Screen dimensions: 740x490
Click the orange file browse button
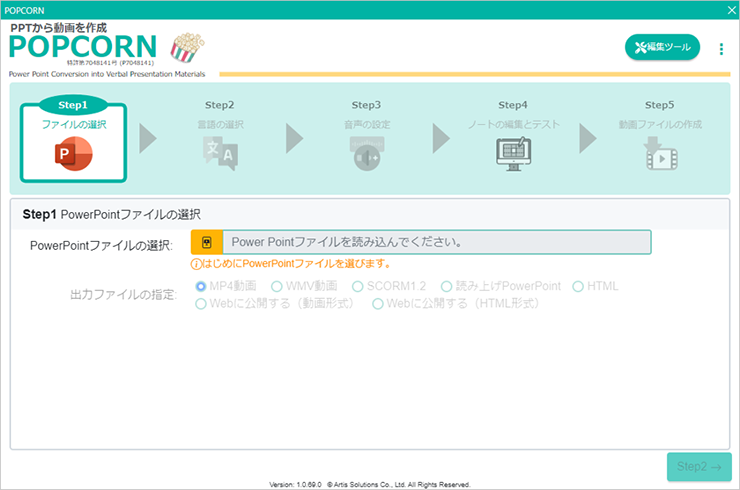[206, 242]
